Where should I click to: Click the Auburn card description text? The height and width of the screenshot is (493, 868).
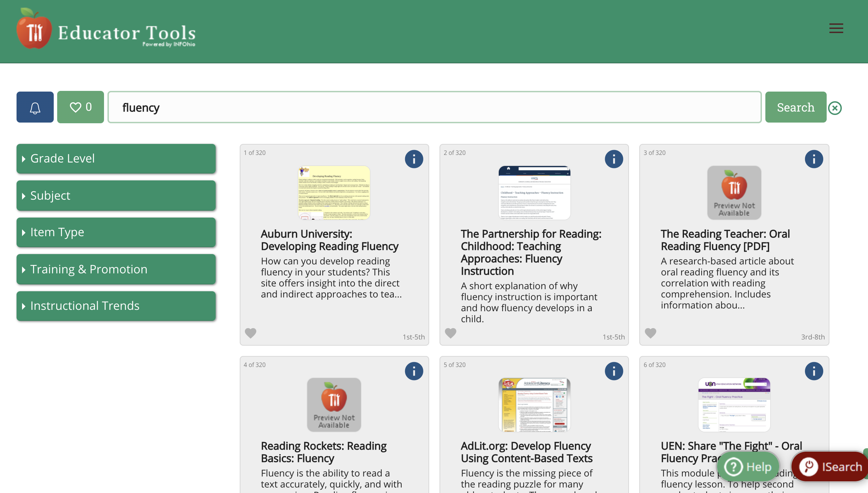[x=331, y=277]
